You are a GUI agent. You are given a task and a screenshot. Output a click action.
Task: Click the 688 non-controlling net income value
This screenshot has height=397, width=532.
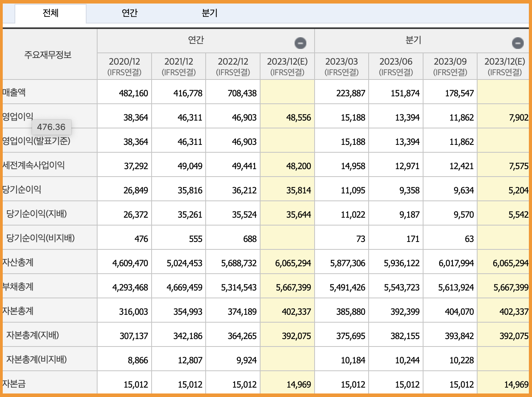[x=250, y=239]
